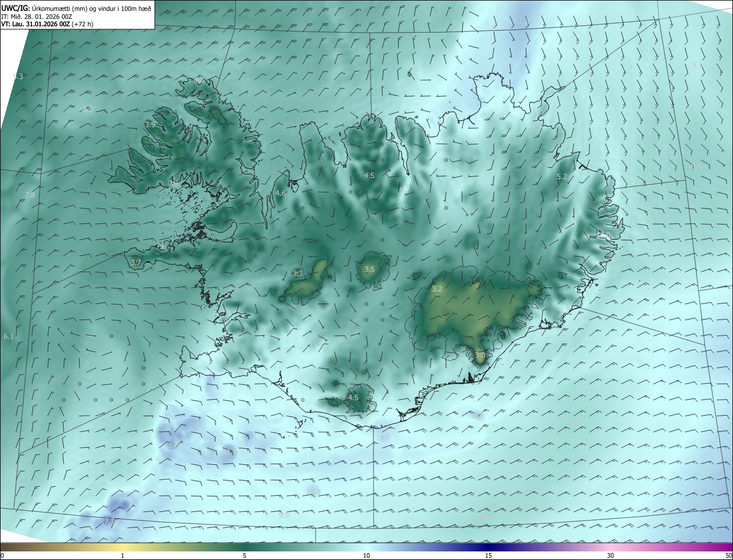This screenshot has height=560, width=733.
Task: Click the 3.5 value on Hofsjökull glacier
Action: (369, 269)
